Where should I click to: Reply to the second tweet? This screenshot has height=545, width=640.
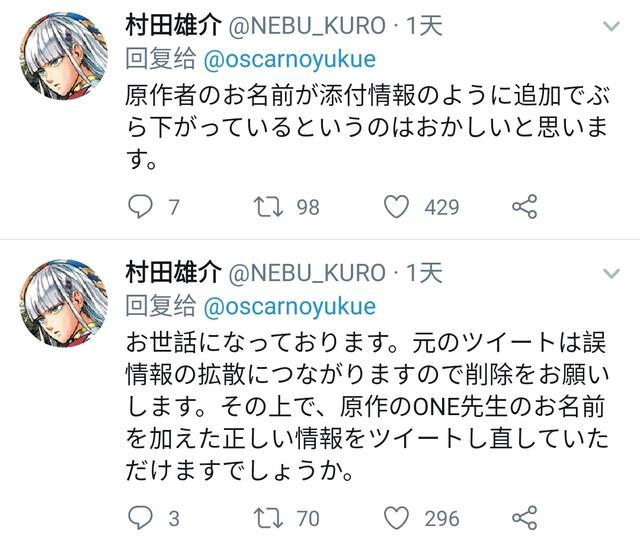pos(140,518)
